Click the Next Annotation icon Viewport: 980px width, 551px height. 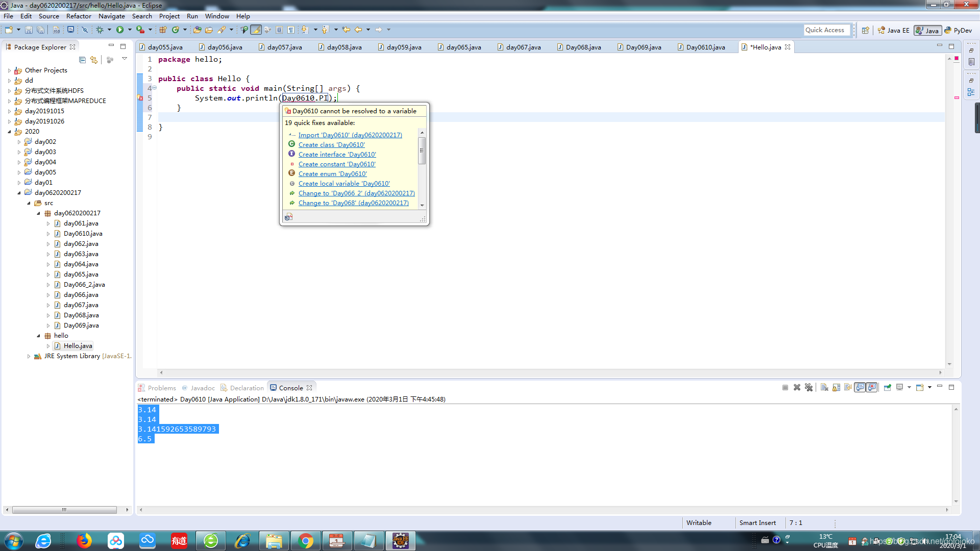[x=305, y=30]
